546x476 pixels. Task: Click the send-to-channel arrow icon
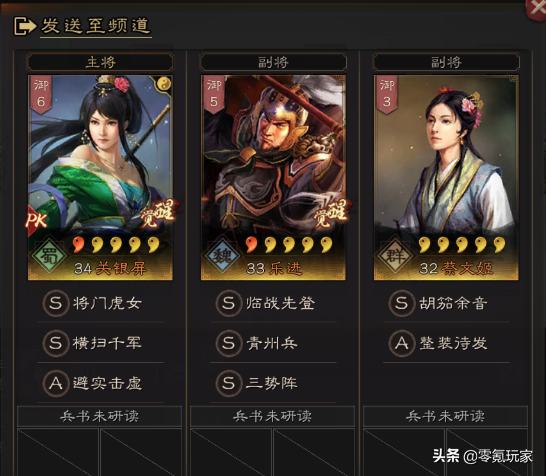[25, 26]
